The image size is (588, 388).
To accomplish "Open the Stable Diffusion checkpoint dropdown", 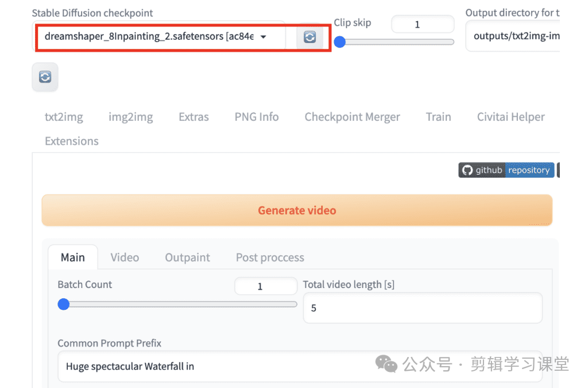I will click(x=159, y=36).
